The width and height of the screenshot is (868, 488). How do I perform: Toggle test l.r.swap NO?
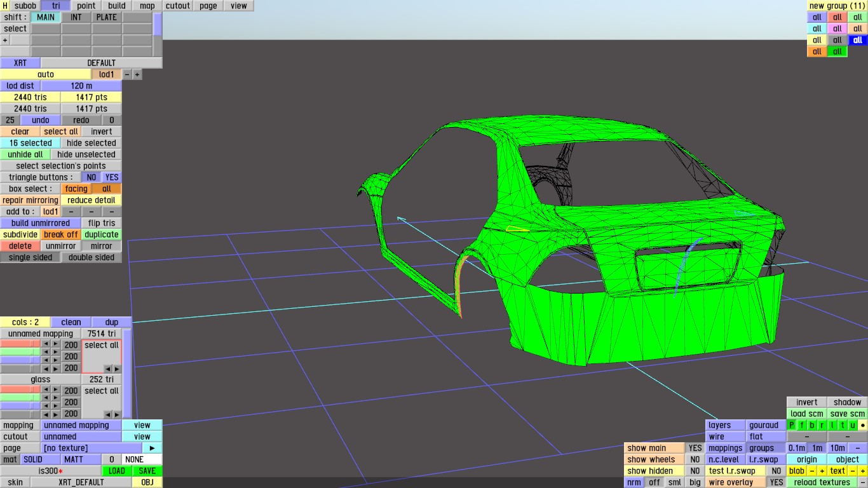pos(776,471)
